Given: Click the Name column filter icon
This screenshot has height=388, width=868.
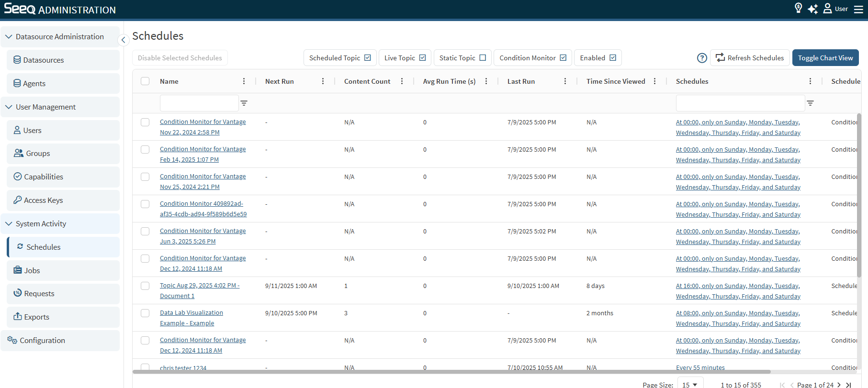Looking at the screenshot, I should pyautogui.click(x=244, y=103).
